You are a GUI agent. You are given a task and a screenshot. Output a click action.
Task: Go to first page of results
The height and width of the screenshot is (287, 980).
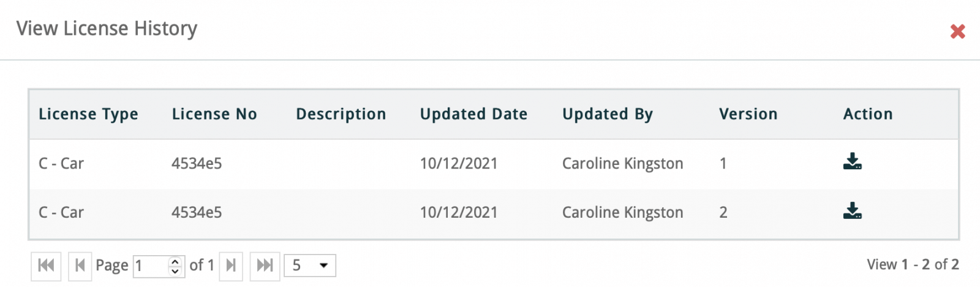click(x=46, y=266)
